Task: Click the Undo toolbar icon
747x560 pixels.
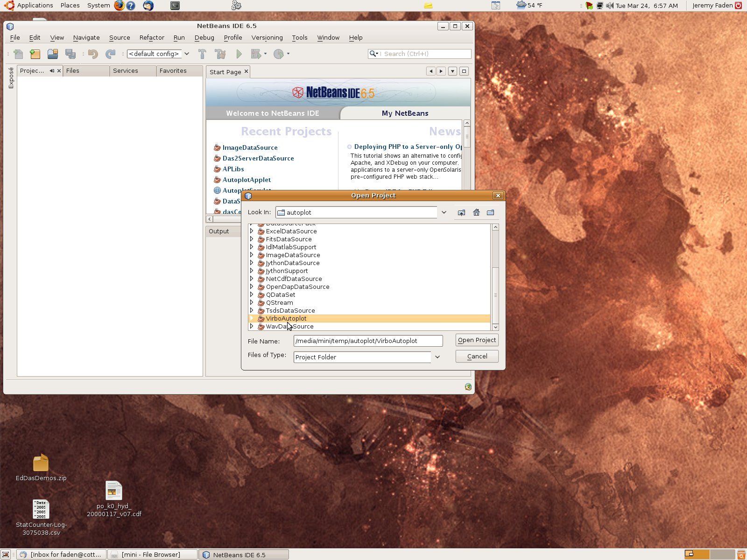Action: (93, 54)
